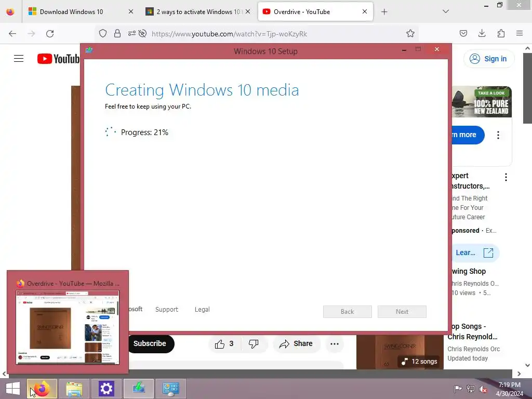The height and width of the screenshot is (399, 532).
Task: Open the Firefox tracking protection shield
Action: (x=103, y=34)
